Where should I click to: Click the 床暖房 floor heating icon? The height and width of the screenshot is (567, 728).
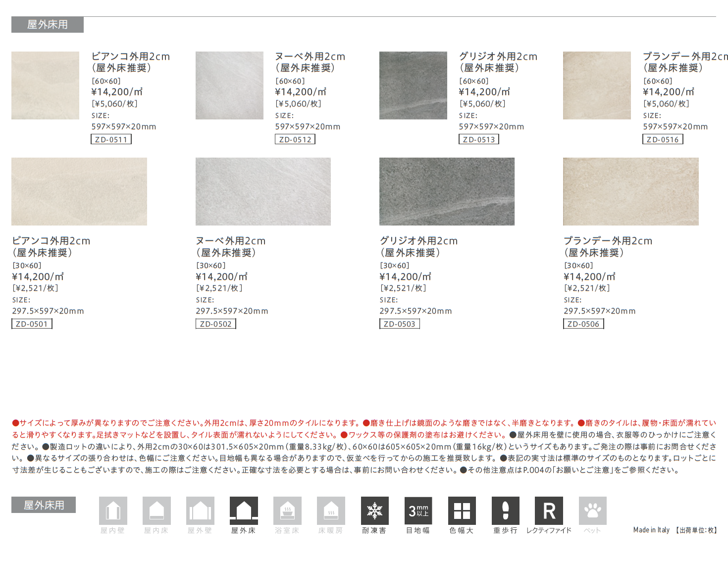point(331,510)
